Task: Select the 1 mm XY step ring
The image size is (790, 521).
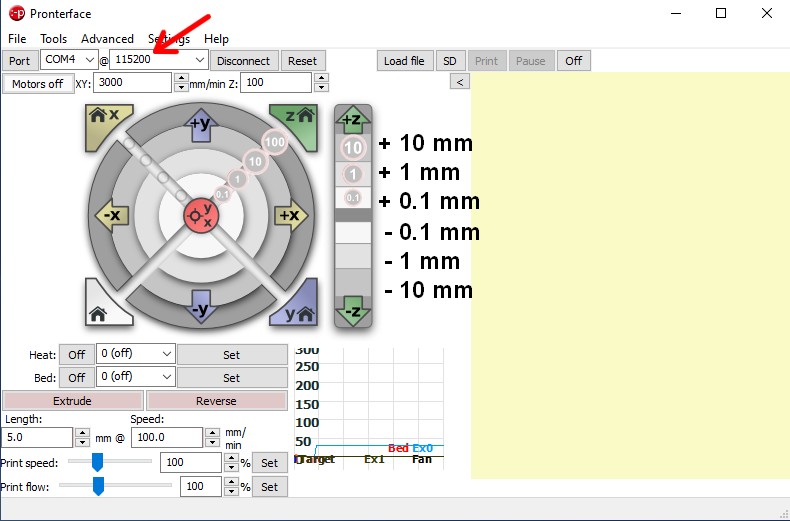Action: pyautogui.click(x=237, y=178)
